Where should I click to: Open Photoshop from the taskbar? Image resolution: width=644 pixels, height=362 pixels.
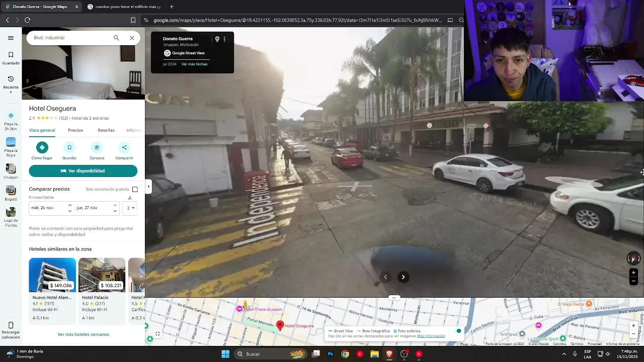(x=331, y=354)
